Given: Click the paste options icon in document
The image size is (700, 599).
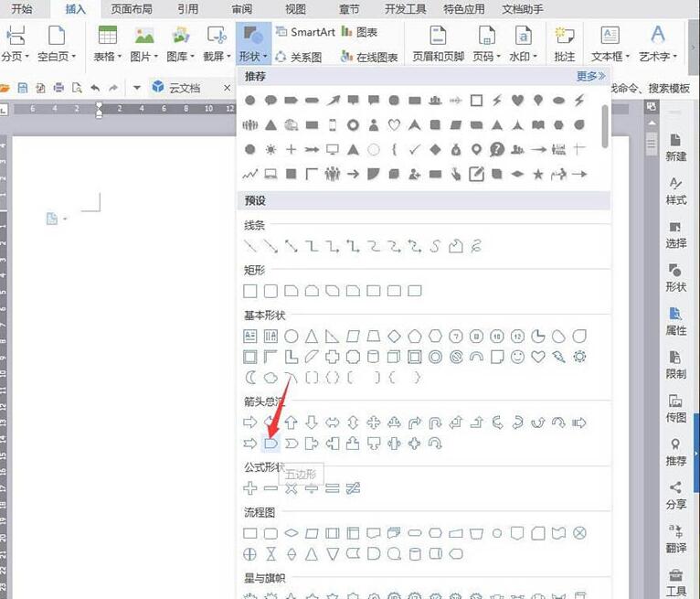Looking at the screenshot, I should pyautogui.click(x=52, y=219).
